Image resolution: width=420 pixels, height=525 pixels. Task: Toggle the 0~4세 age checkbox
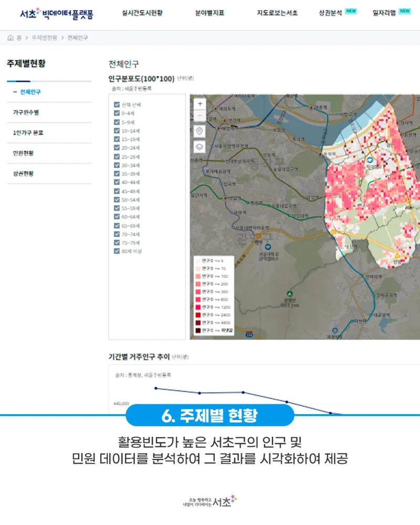point(117,113)
